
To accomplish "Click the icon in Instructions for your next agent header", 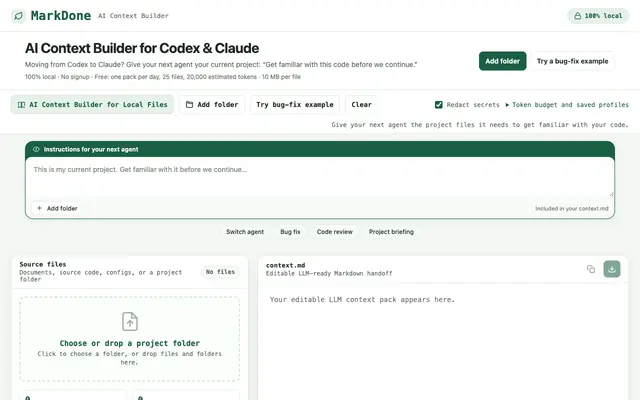I will point(36,149).
